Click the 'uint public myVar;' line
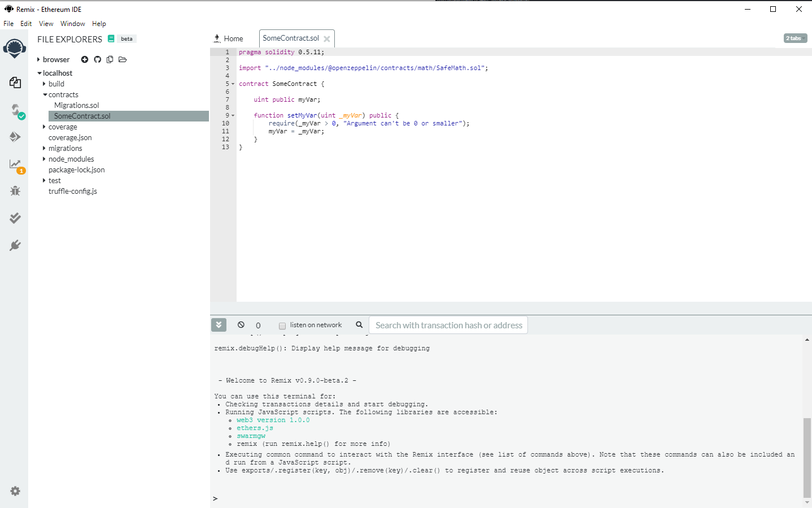The height and width of the screenshot is (508, 812). [287, 99]
